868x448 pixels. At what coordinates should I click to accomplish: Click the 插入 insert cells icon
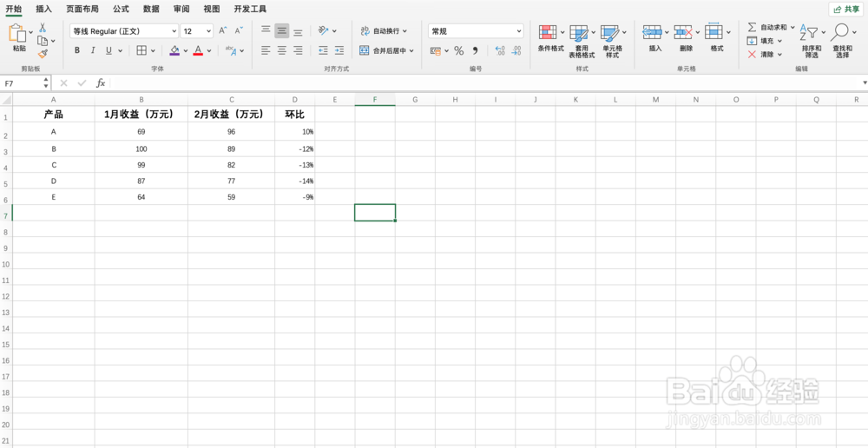tap(652, 31)
